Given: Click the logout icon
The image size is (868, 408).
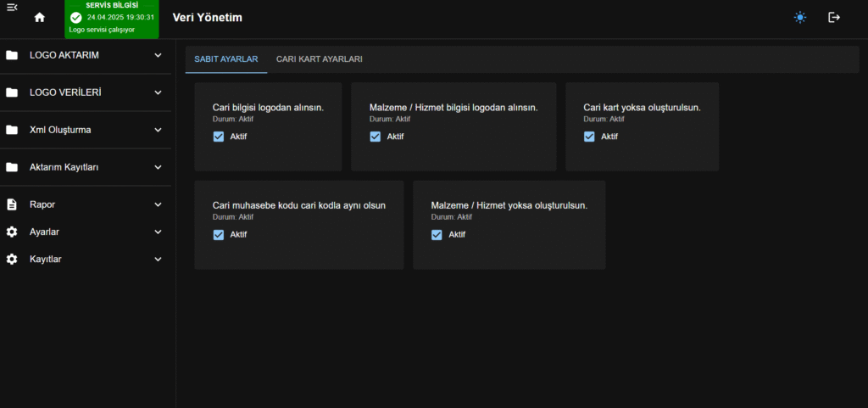Looking at the screenshot, I should click(834, 18).
